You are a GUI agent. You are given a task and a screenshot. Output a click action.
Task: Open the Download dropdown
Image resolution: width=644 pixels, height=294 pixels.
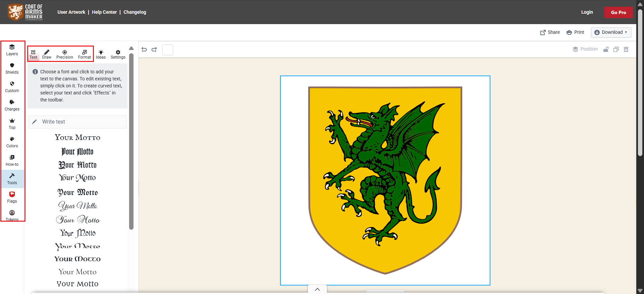point(611,32)
